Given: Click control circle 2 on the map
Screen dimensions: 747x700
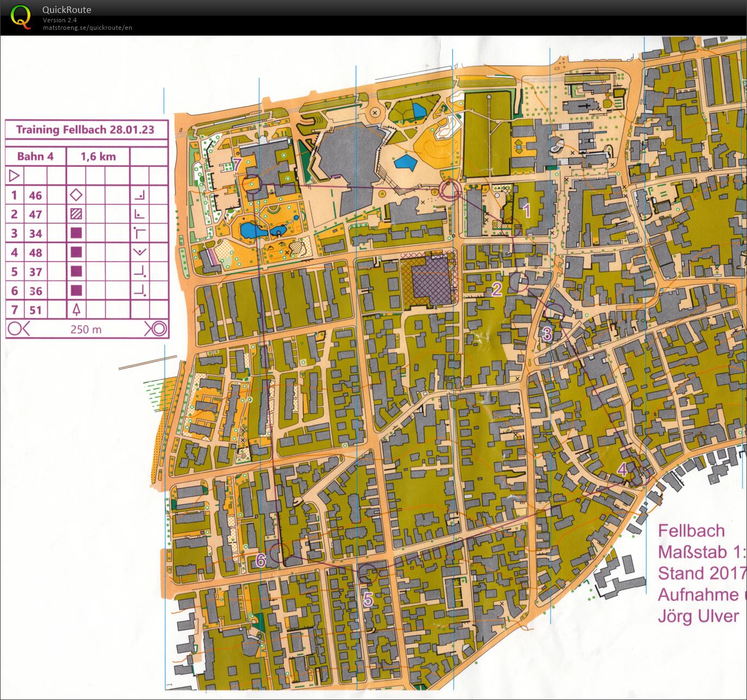Looking at the screenshot, I should coord(519,282).
